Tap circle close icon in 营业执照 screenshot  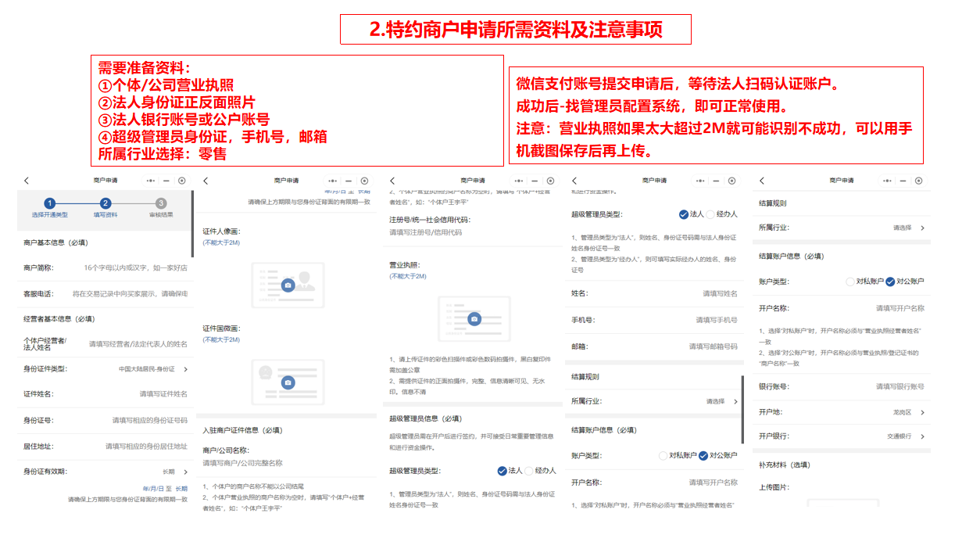click(549, 181)
